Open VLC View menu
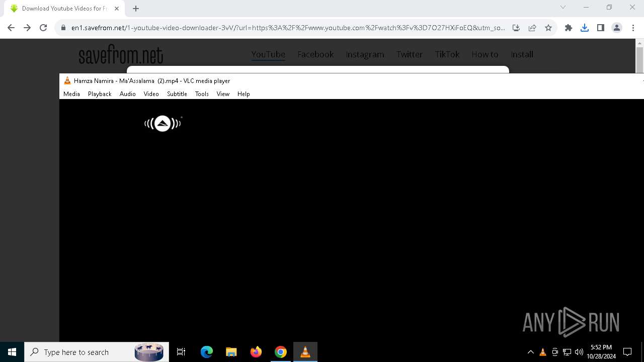Viewport: 644px width, 362px height. 223,94
